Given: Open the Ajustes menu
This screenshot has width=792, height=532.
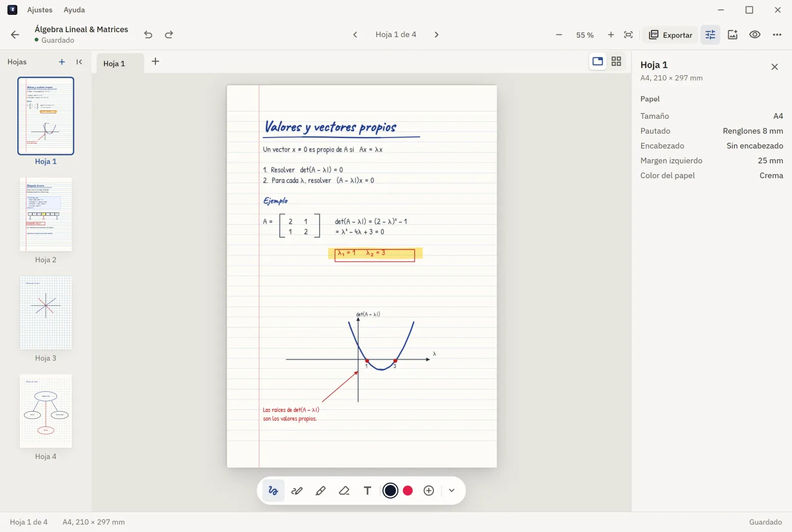Looking at the screenshot, I should coord(40,10).
